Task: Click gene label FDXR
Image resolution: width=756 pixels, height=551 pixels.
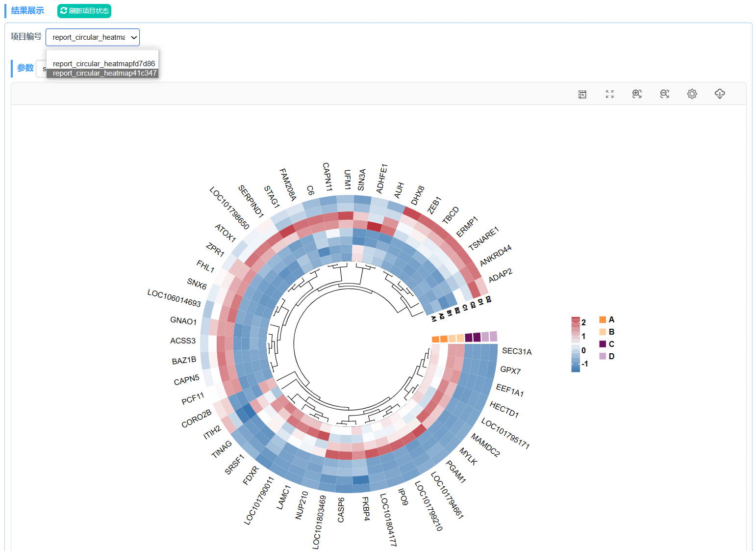Action: [x=251, y=475]
